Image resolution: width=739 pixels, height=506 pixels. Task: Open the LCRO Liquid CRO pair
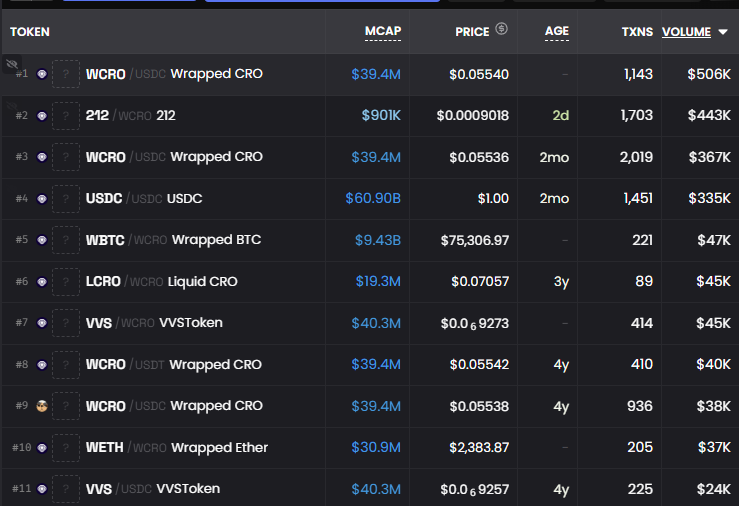click(162, 282)
